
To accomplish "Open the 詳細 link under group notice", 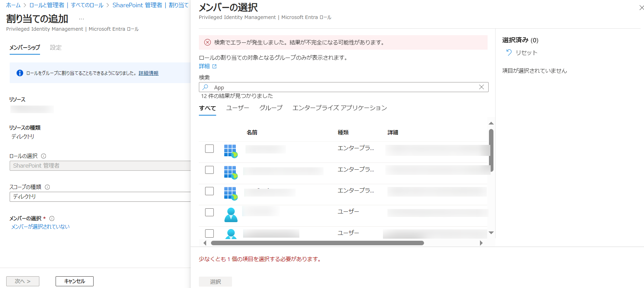I will 204,66.
